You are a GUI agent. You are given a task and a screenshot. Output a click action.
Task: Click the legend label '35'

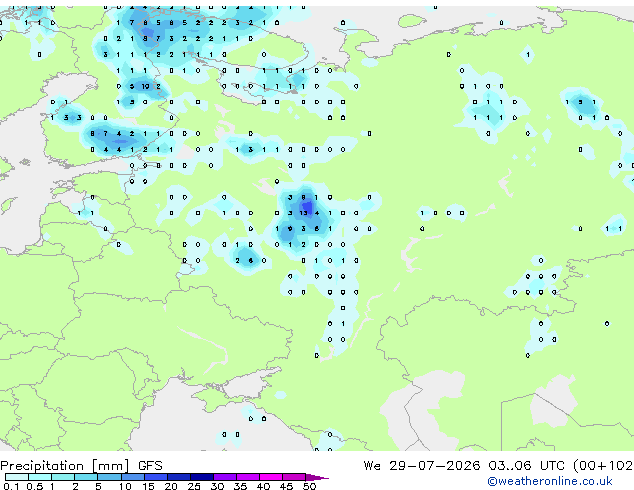(240, 486)
